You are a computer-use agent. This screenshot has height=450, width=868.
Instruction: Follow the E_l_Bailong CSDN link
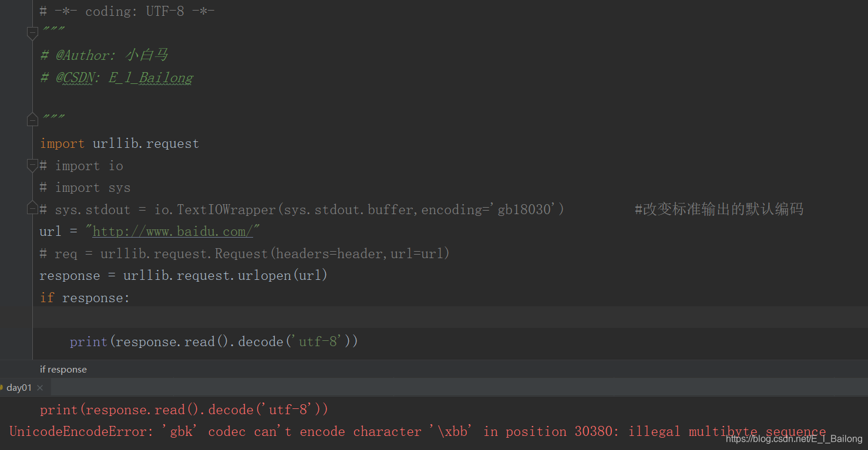tap(150, 77)
